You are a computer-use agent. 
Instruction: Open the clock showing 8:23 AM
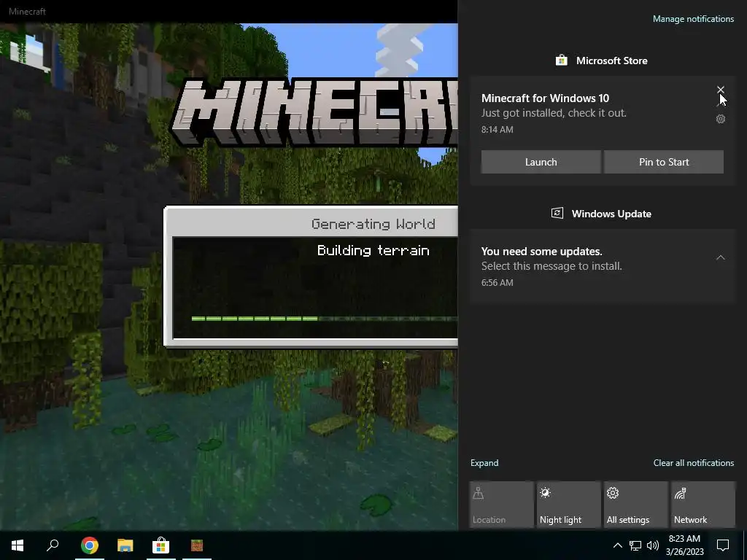point(684,545)
